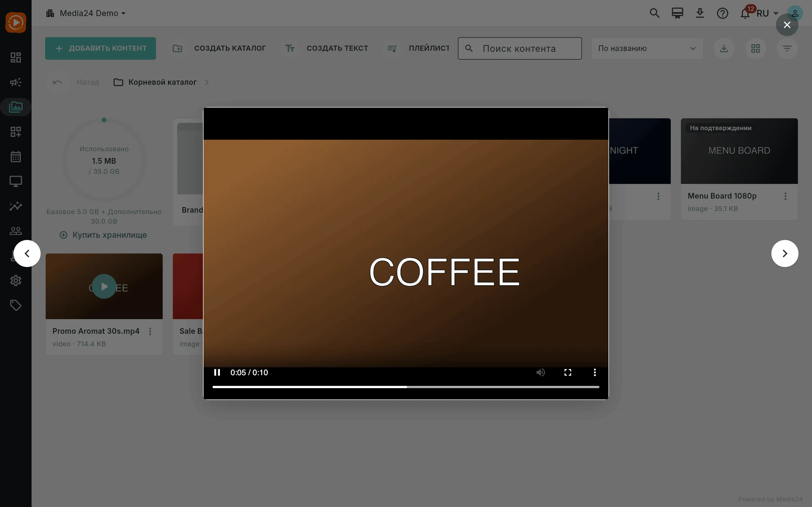Mute the video volume

[540, 372]
